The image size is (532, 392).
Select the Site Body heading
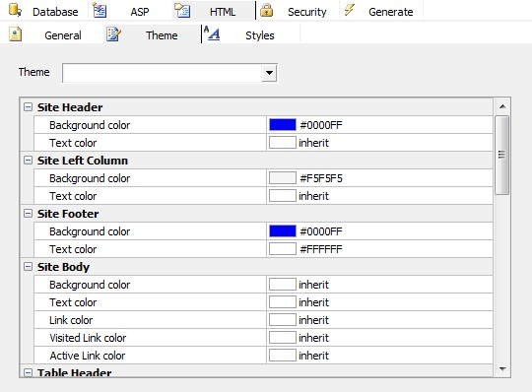(x=63, y=267)
